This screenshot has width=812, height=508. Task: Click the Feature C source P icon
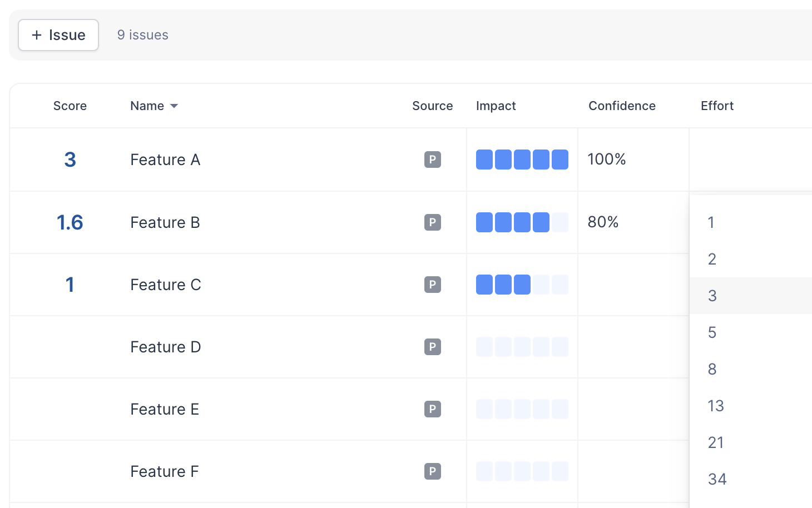pyautogui.click(x=432, y=285)
